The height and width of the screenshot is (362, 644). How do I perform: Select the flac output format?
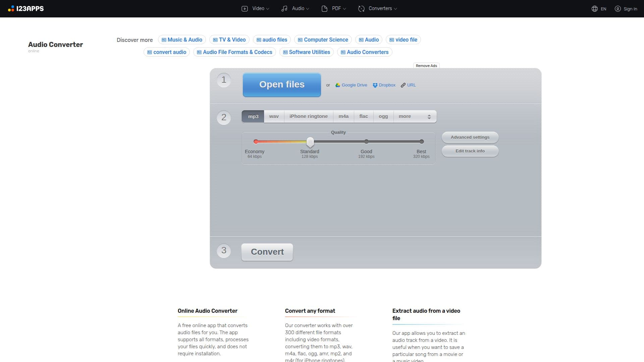coord(364,116)
